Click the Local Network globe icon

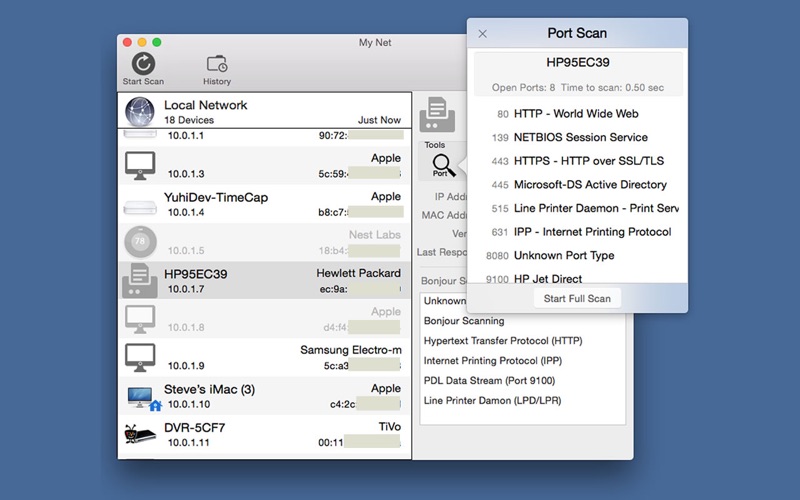pos(140,112)
